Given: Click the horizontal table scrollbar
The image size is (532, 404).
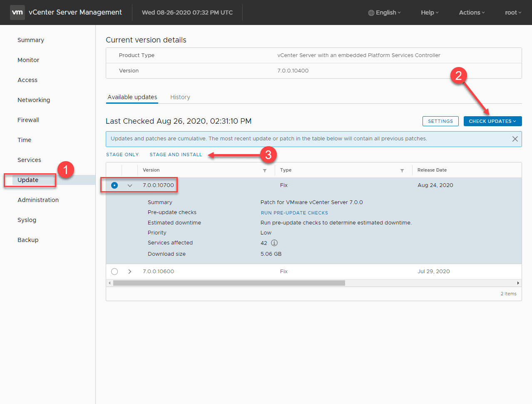Looking at the screenshot, I should (229, 283).
